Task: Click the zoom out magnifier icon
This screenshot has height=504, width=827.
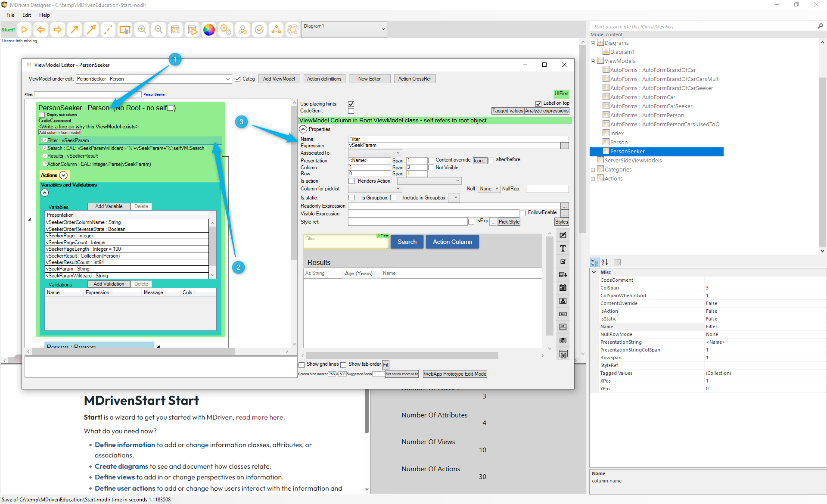Action: point(159,30)
